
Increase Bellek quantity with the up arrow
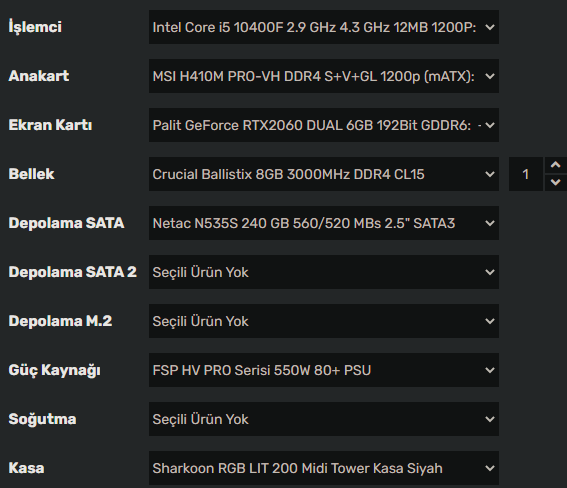click(555, 166)
